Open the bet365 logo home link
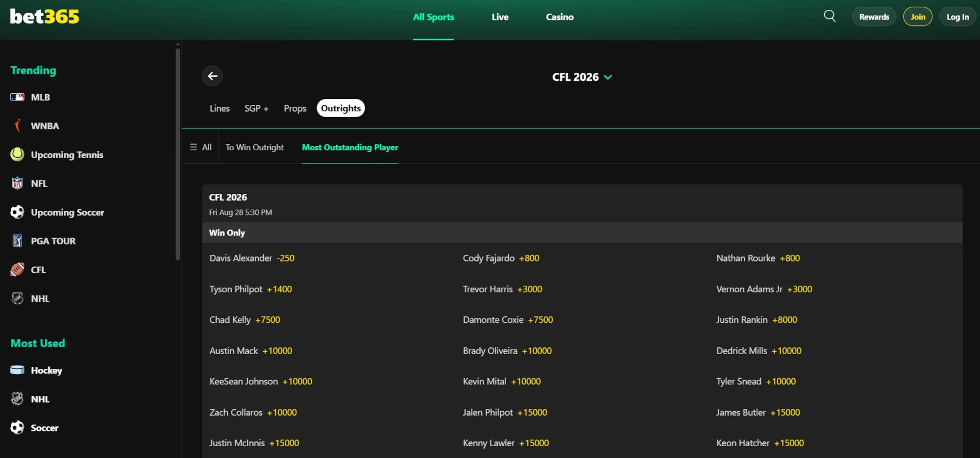 (x=45, y=17)
